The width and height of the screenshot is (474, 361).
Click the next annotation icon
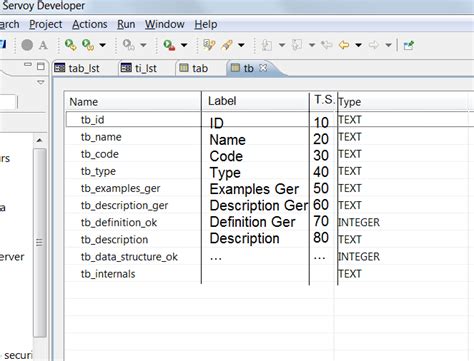pos(267,45)
